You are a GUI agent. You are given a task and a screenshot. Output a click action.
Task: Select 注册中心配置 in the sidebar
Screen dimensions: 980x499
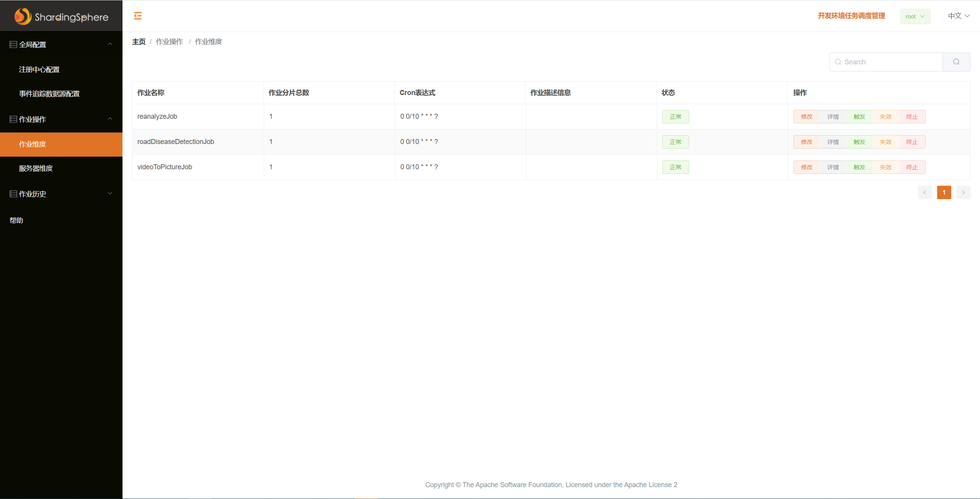click(x=39, y=69)
